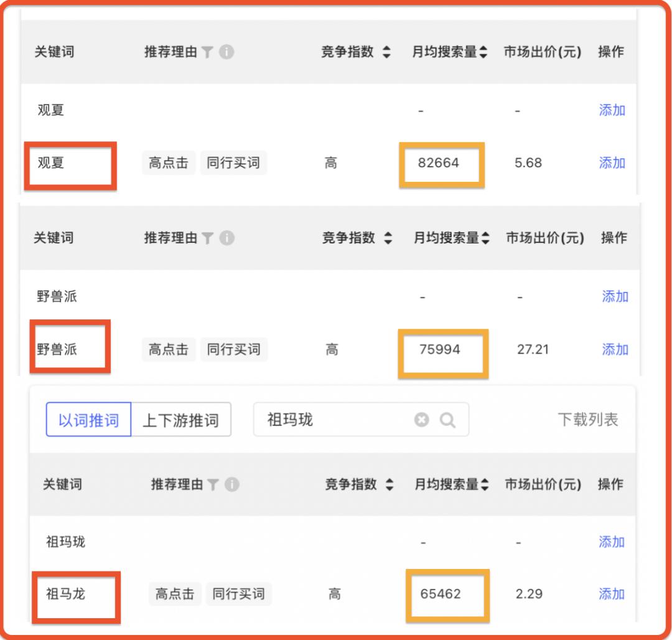Click the magnifier search icon

[x=447, y=420]
